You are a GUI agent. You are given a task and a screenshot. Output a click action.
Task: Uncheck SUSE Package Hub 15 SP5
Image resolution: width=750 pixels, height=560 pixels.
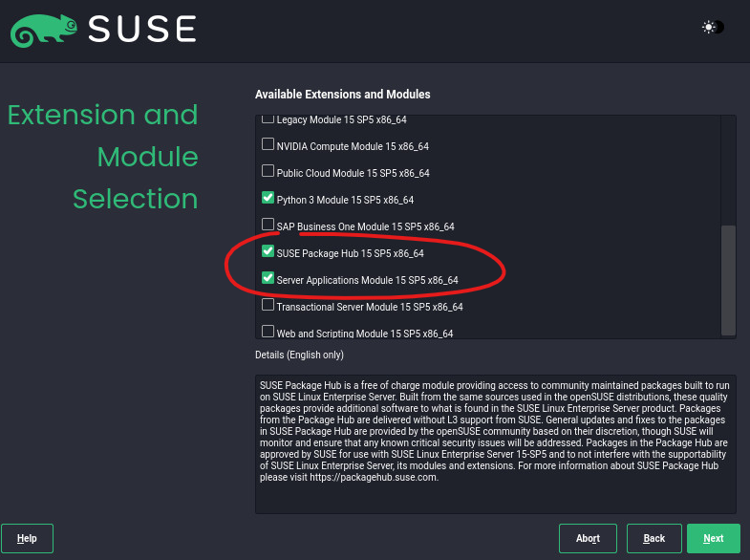268,252
